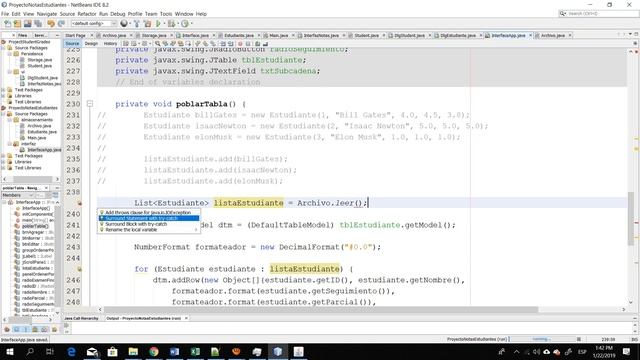This screenshot has height=360, width=640.
Task: Click the Undo arrow in toolbar
Action: pos(51,24)
